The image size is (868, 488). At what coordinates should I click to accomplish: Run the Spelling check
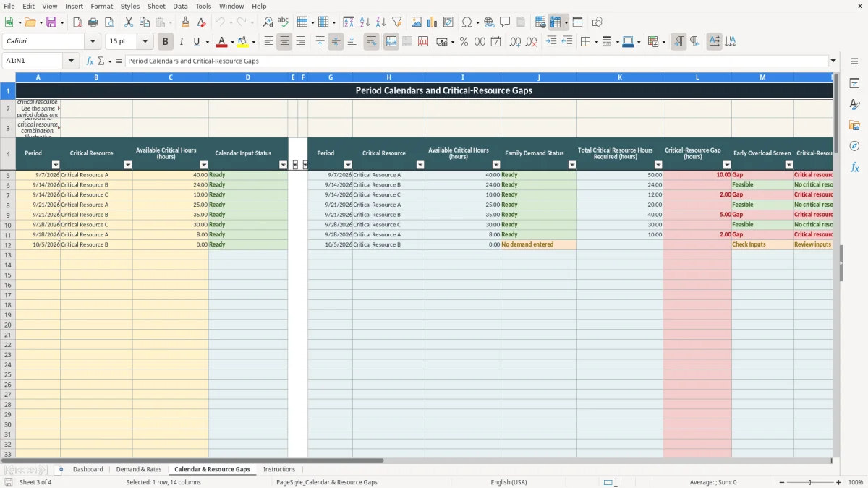(x=284, y=22)
